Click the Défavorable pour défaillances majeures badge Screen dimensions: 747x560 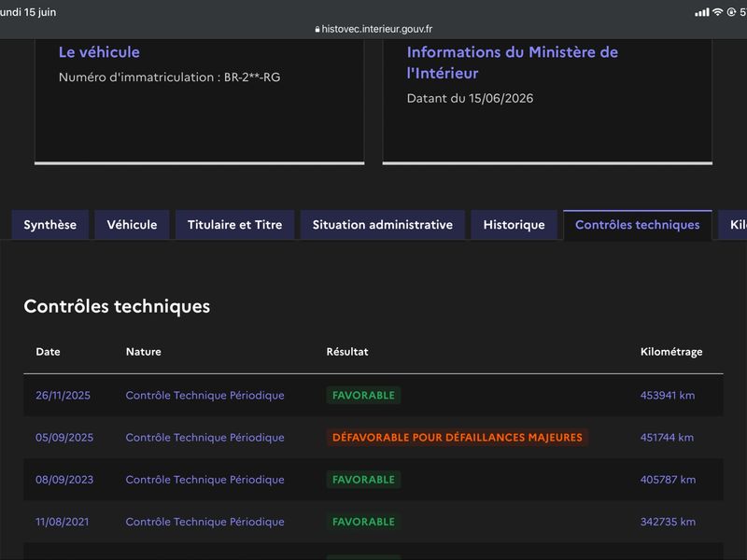tap(458, 438)
